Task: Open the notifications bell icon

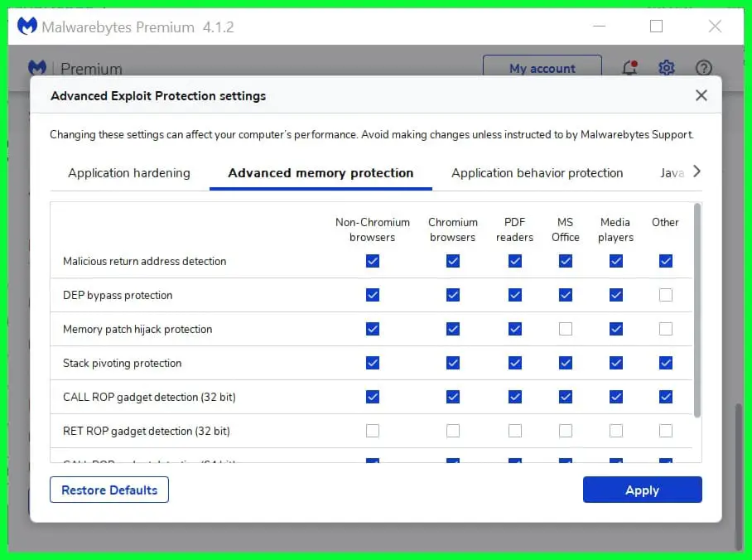Action: 629,68
